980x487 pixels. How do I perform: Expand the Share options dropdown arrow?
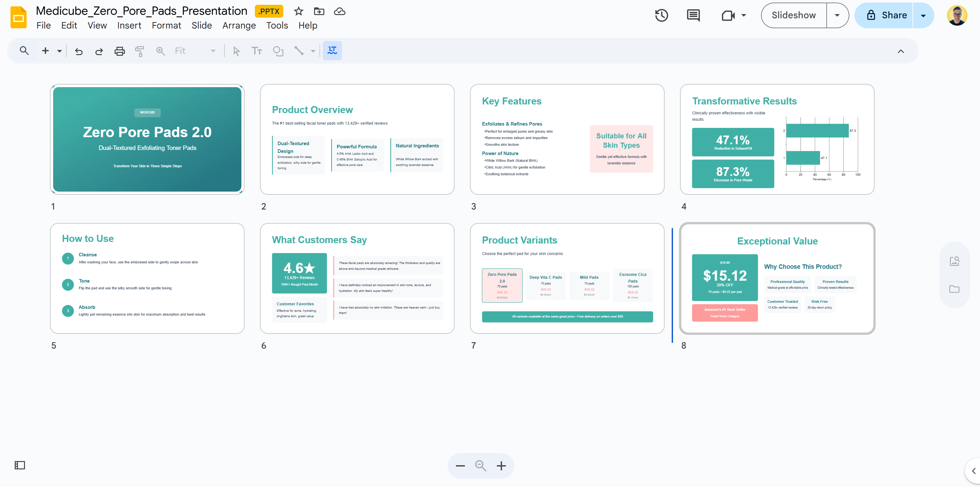click(x=923, y=16)
